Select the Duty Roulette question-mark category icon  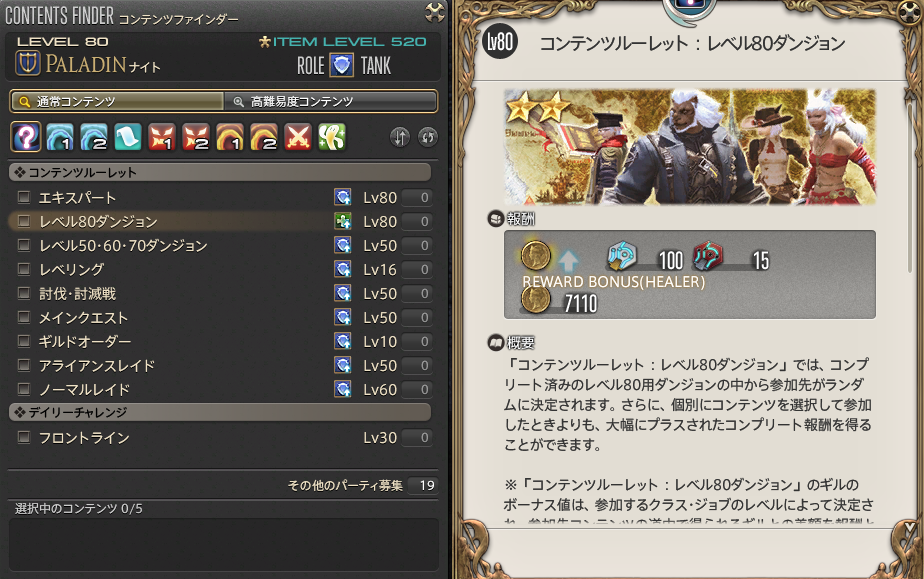(26, 137)
